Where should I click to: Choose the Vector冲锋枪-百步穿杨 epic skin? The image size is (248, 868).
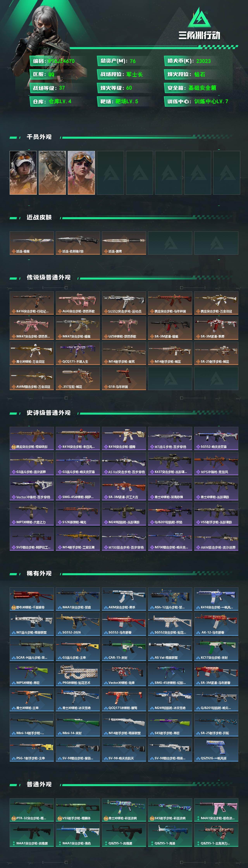(x=32, y=489)
